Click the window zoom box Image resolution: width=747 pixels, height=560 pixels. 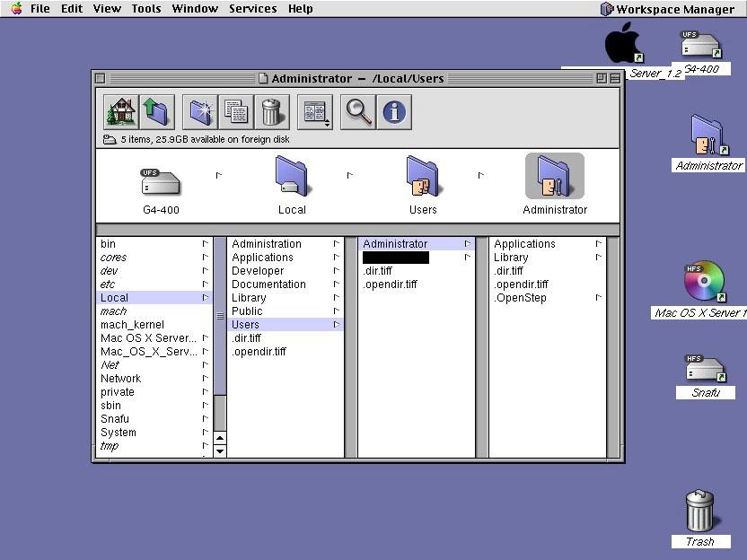coord(602,78)
